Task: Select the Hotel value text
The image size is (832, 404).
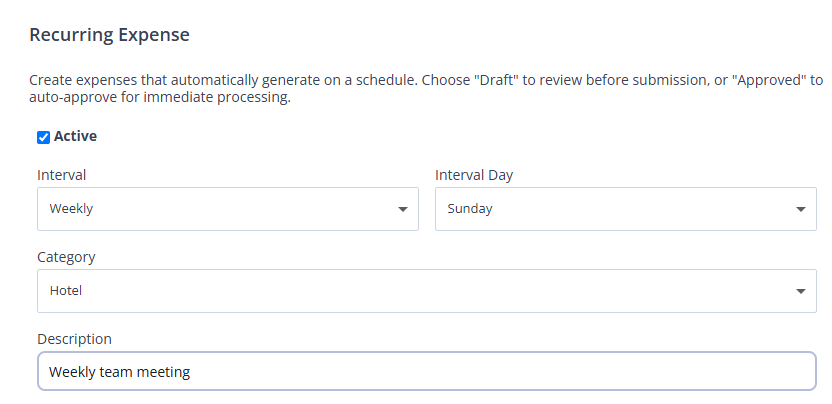Action: [x=65, y=291]
